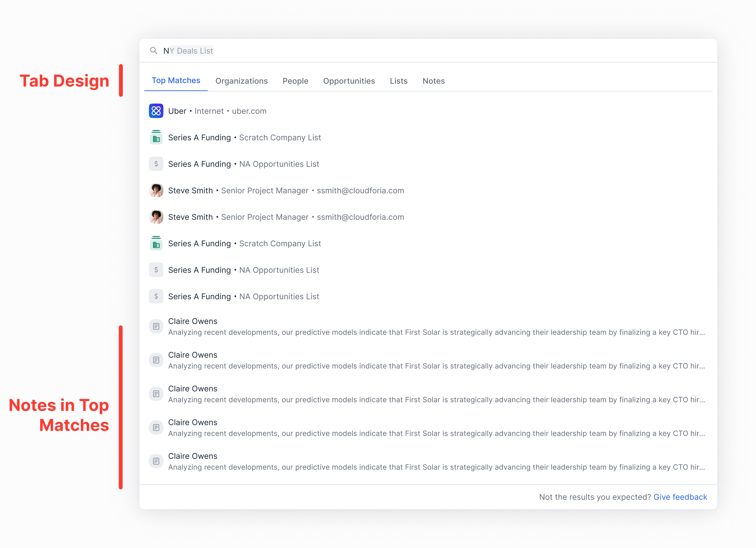Show the Notes tab results
The height and width of the screenshot is (548, 756).
[433, 81]
